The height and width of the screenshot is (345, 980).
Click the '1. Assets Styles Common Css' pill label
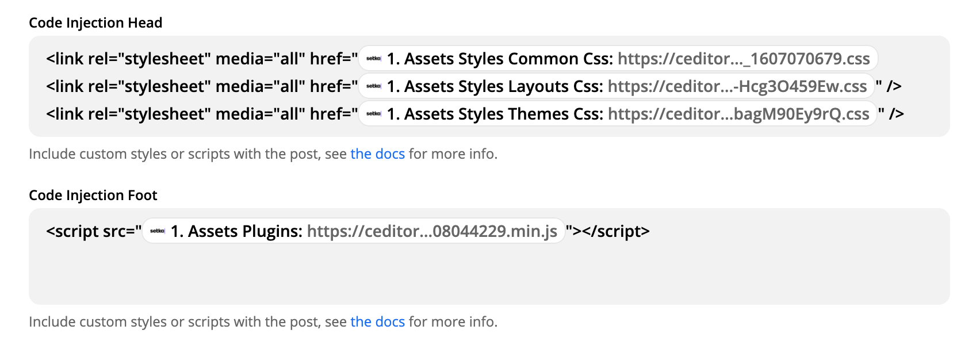pos(499,59)
